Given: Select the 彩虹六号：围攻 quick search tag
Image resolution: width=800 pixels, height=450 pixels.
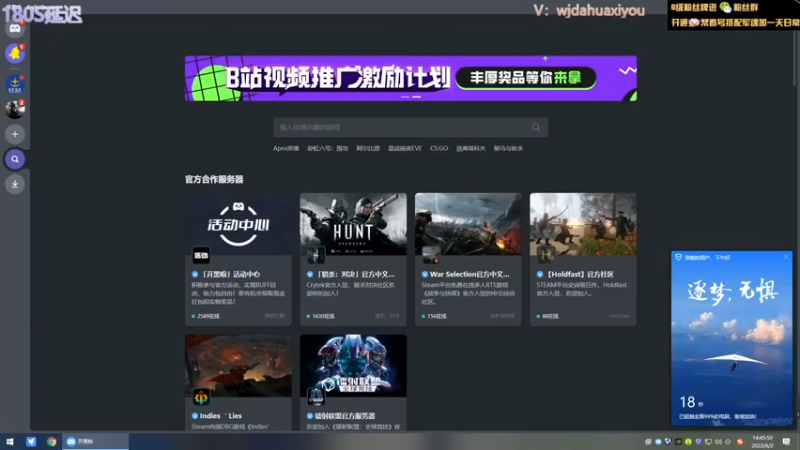Looking at the screenshot, I should (x=328, y=148).
